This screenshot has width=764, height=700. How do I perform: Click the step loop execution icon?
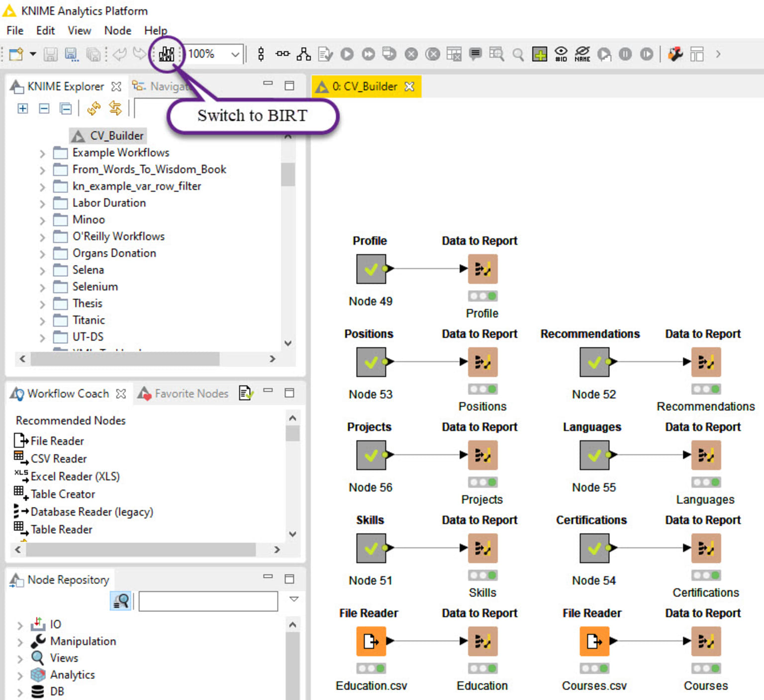click(x=604, y=54)
